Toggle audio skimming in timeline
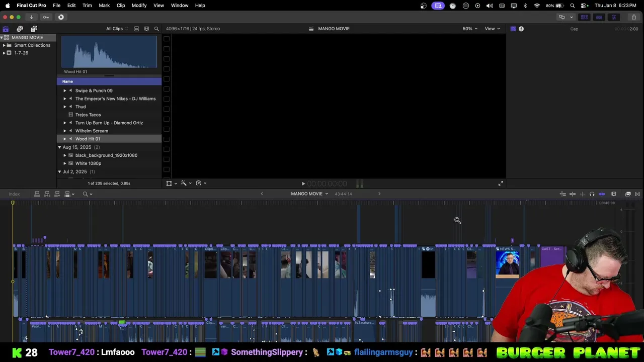 pyautogui.click(x=582, y=194)
